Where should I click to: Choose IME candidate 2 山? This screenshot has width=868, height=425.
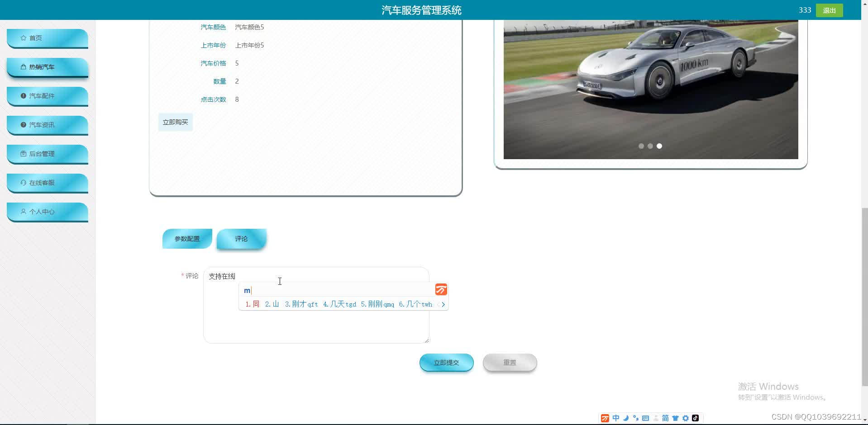tap(272, 304)
